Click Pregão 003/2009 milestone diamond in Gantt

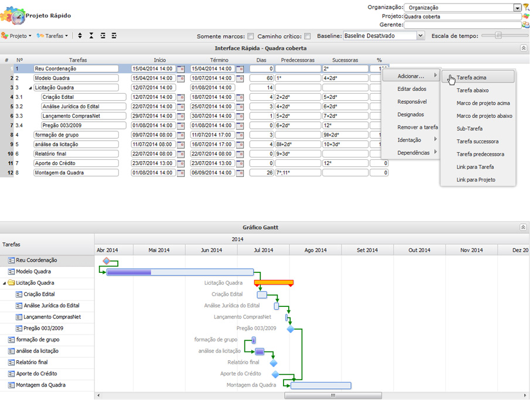pyautogui.click(x=291, y=329)
